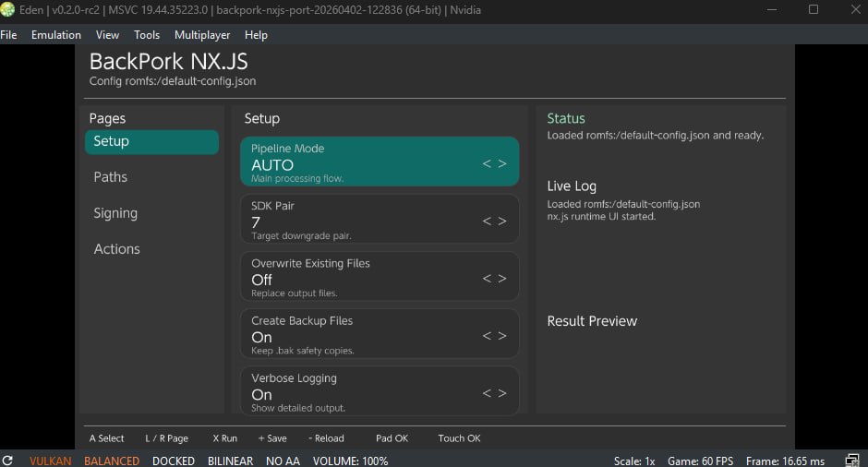This screenshot has width=868, height=467.
Task: Open the Help menu
Action: point(256,35)
